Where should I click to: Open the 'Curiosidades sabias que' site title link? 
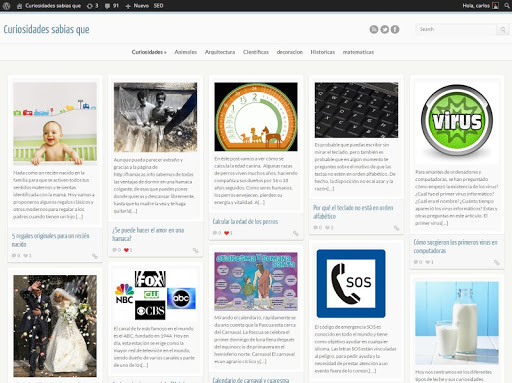tap(46, 29)
